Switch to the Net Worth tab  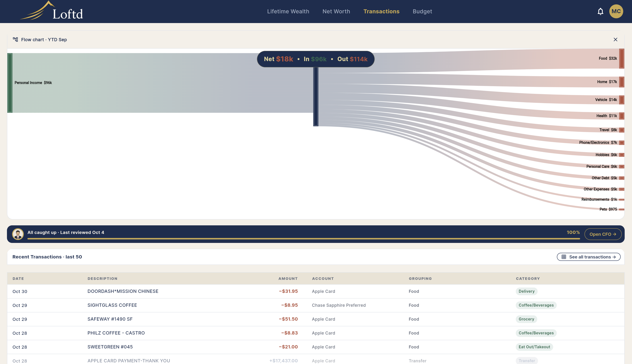336,12
